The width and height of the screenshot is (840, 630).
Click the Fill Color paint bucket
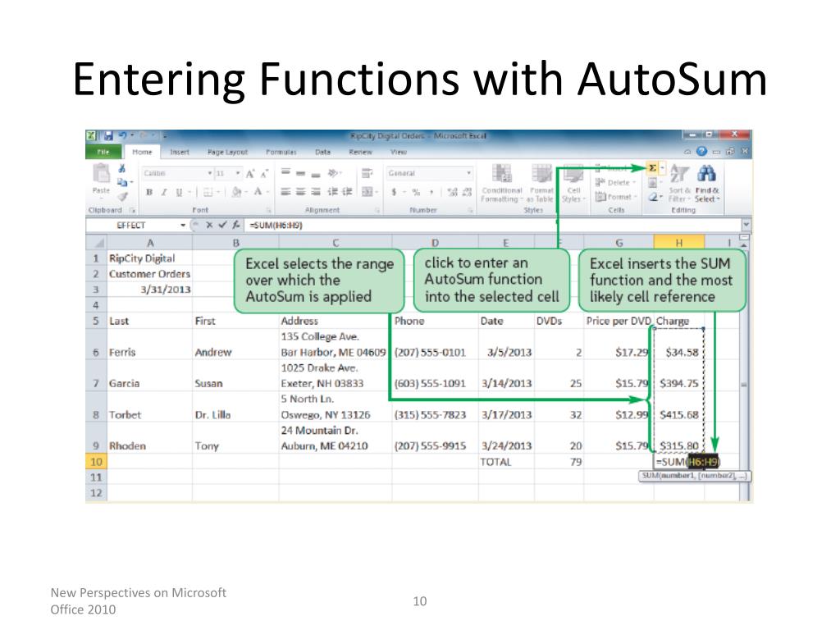[x=237, y=192]
